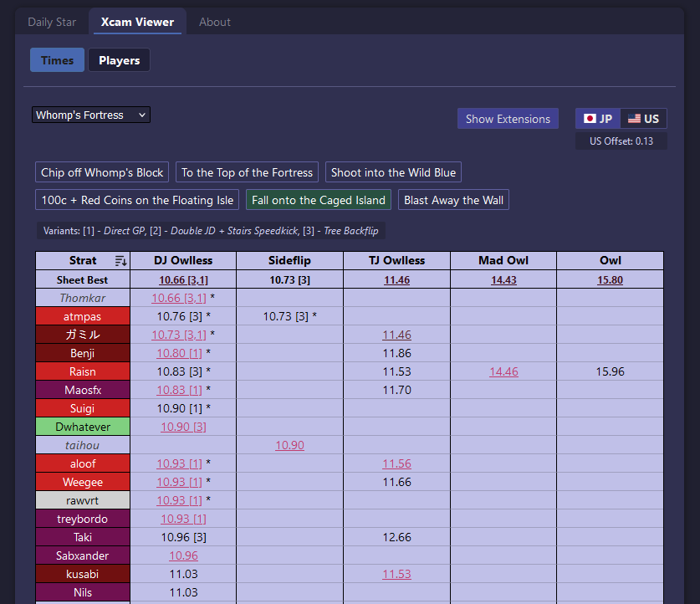
Task: Switch to the Players view
Action: (x=120, y=60)
